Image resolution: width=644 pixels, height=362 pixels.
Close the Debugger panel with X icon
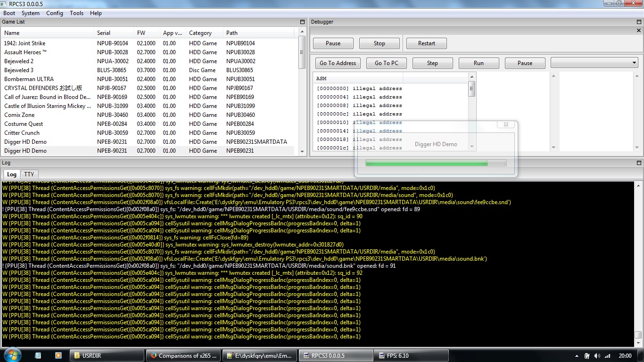click(x=639, y=31)
